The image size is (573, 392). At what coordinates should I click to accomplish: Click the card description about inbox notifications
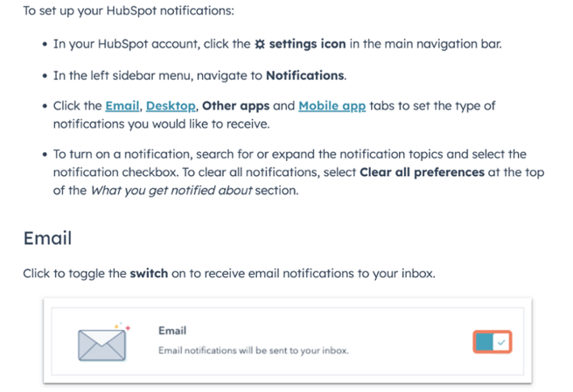[253, 351]
